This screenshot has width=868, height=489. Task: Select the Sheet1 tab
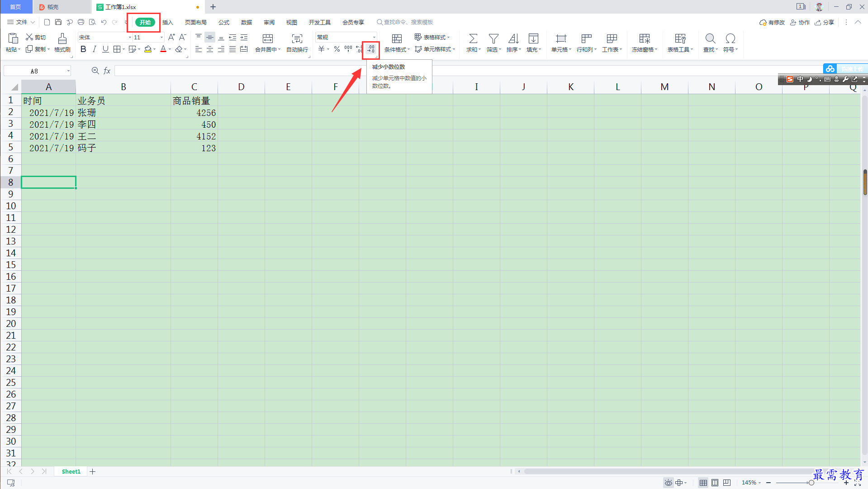(x=71, y=471)
